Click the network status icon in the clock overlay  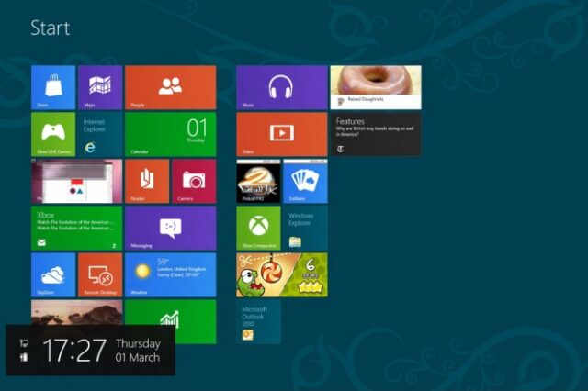[x=24, y=343]
